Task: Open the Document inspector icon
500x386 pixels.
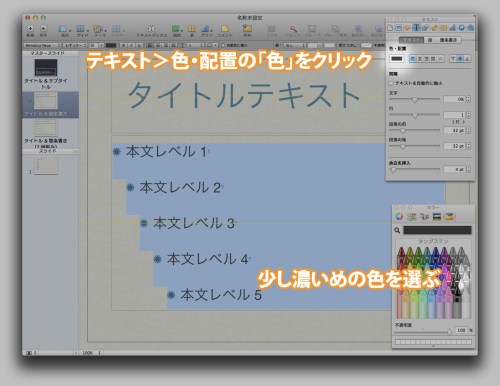Action: coord(390,28)
